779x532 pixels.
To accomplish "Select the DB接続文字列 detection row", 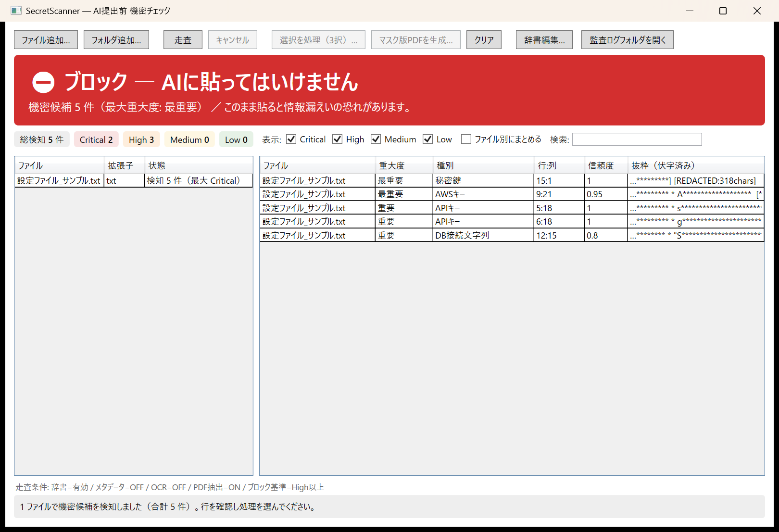I will click(x=512, y=236).
